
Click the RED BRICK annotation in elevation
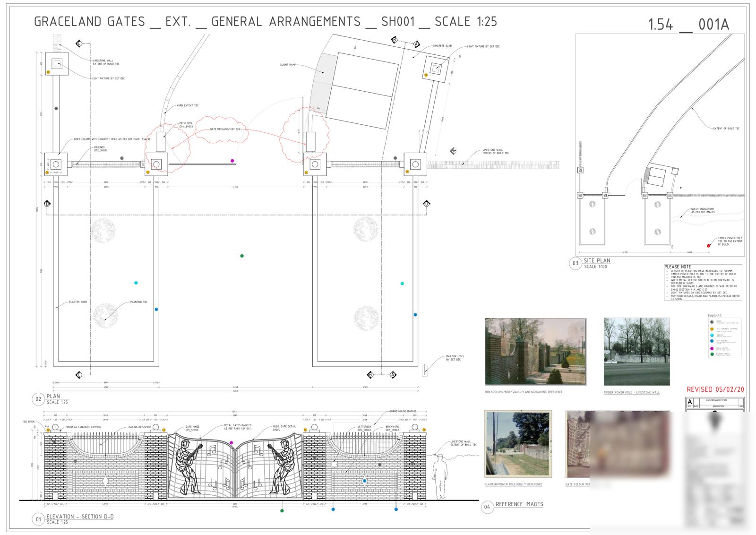[29, 422]
